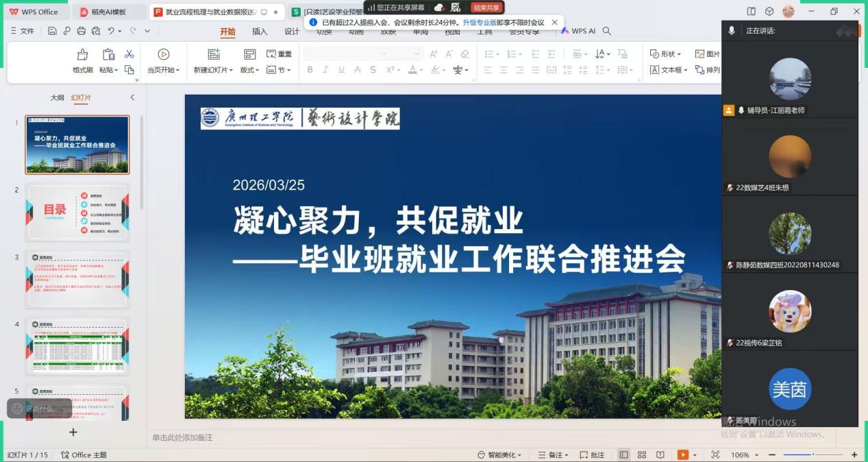The image size is (868, 462).
Task: Open the WPS AI assistant
Action: [x=579, y=31]
